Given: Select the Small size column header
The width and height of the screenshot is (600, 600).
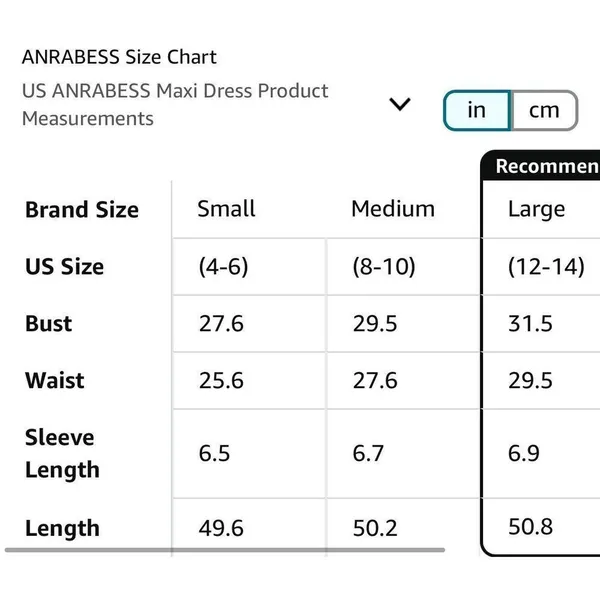Looking at the screenshot, I should (x=226, y=209).
